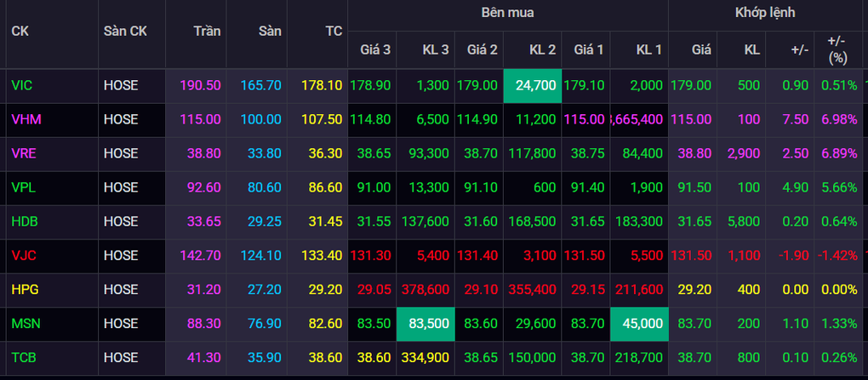Click VRE reference price 36.30
The width and height of the screenshot is (868, 380).
tap(325, 153)
